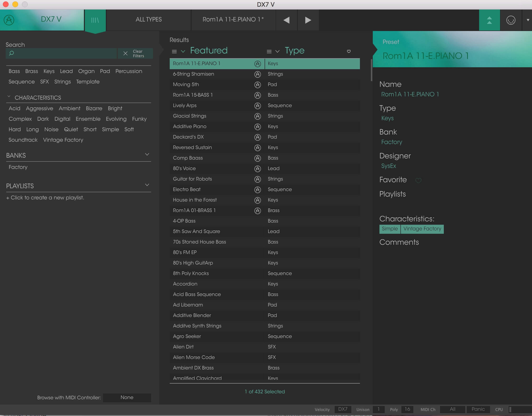Screen dimensions: 532x416
Task: Click to create a new playlist
Action: [45, 198]
